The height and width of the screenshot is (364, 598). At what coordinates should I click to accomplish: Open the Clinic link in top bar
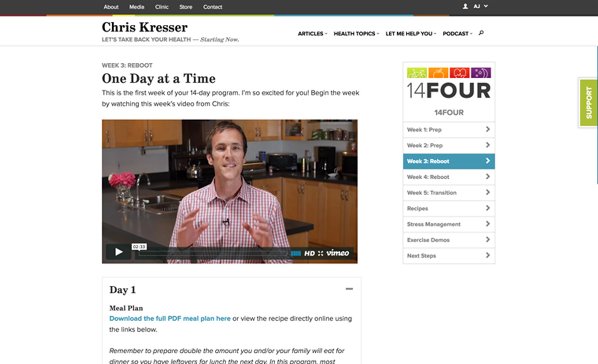point(162,7)
